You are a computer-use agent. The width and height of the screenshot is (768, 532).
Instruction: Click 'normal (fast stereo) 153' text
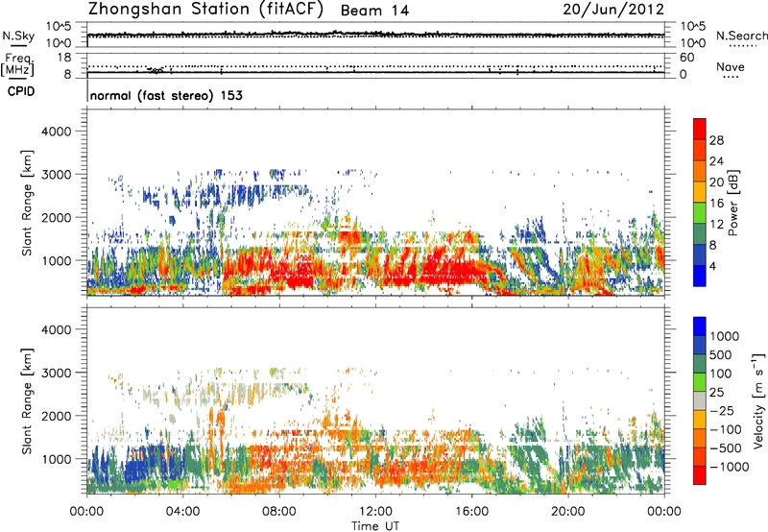click(x=166, y=96)
